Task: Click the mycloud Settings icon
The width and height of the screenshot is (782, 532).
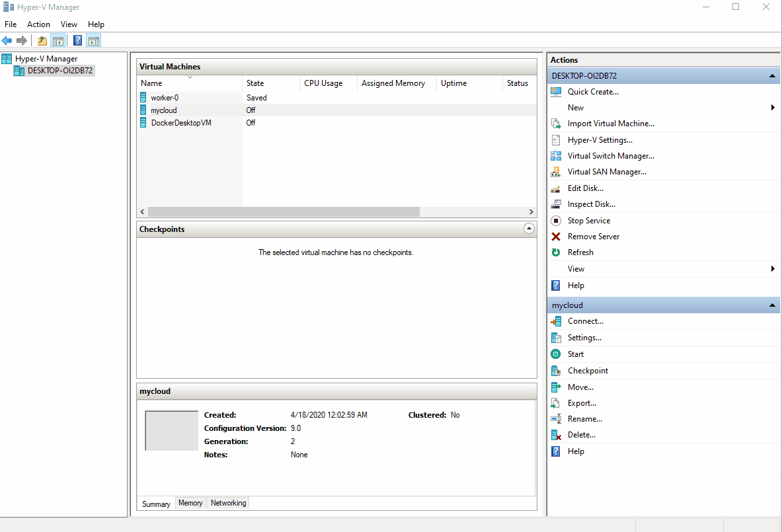Action: 555,338
